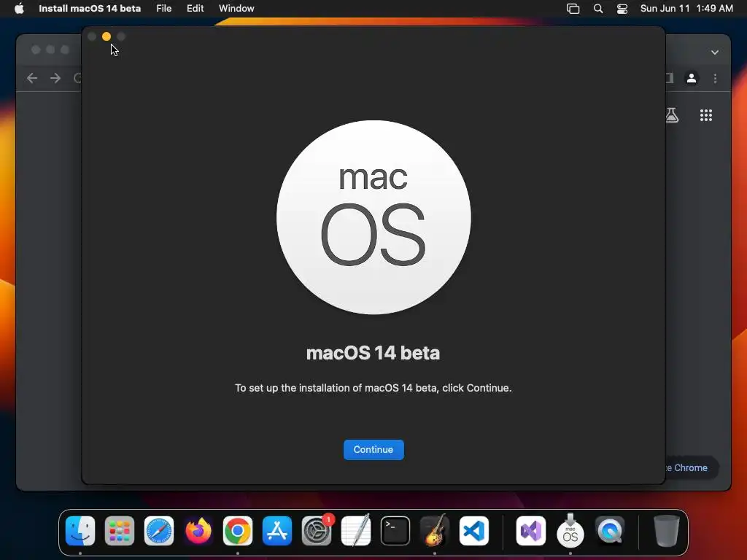Click the large macOS logo image
This screenshot has width=747, height=560.
click(x=373, y=217)
